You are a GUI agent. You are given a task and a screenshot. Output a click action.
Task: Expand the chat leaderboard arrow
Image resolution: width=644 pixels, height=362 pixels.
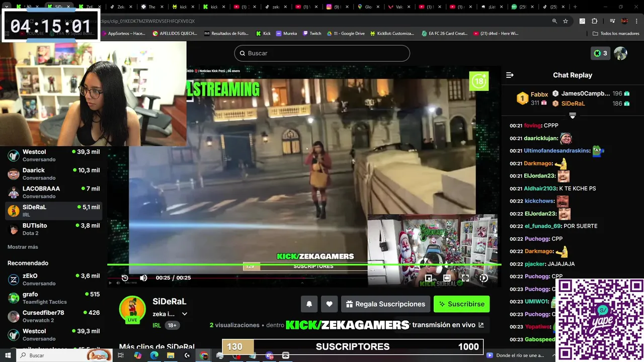pos(573,115)
